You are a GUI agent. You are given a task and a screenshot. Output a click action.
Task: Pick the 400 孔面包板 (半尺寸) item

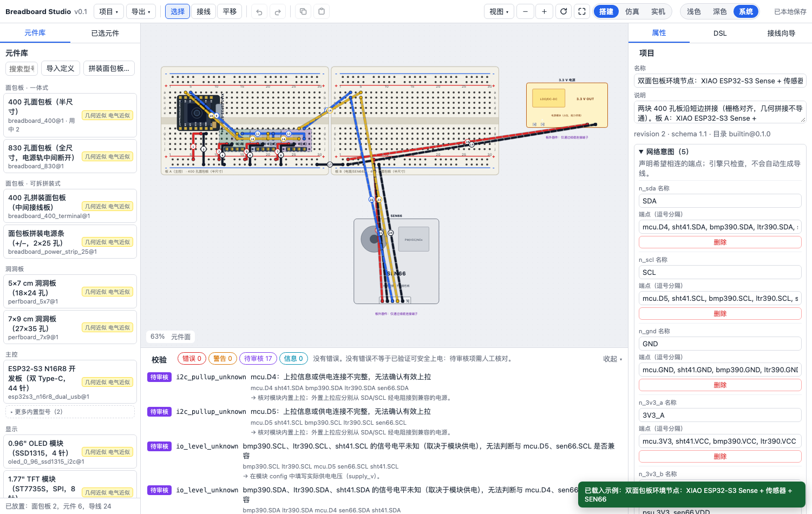coord(70,115)
